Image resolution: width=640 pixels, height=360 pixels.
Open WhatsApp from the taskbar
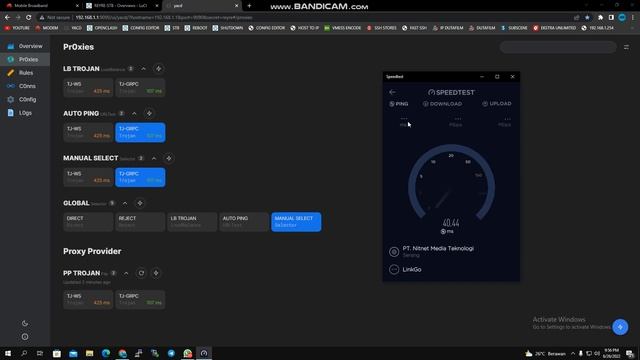(187, 353)
